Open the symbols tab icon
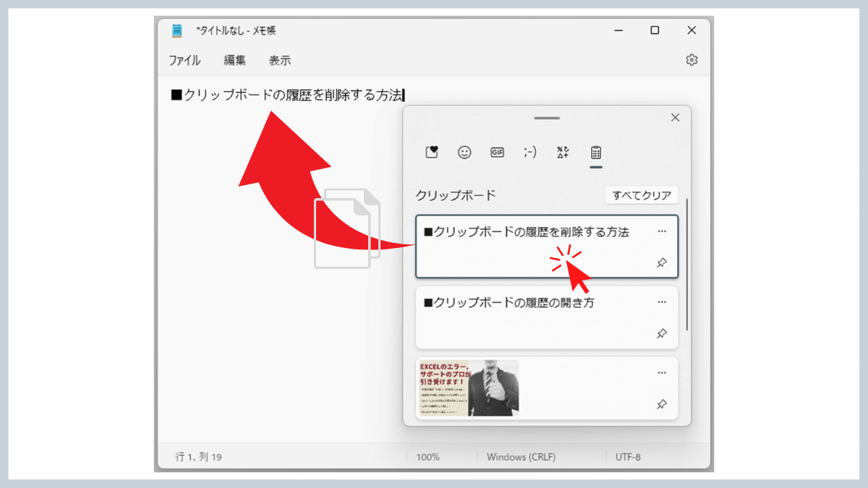This screenshot has width=868, height=488. tap(563, 152)
